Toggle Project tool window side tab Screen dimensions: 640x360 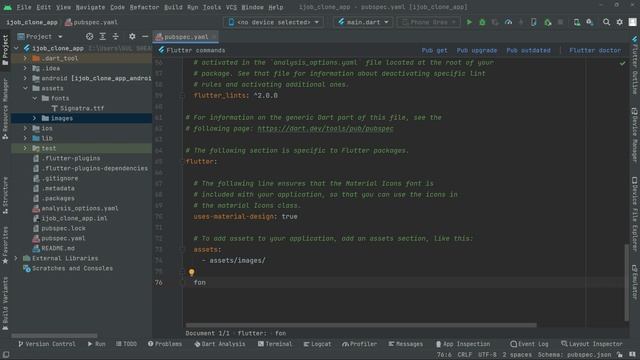pyautogui.click(x=5, y=50)
